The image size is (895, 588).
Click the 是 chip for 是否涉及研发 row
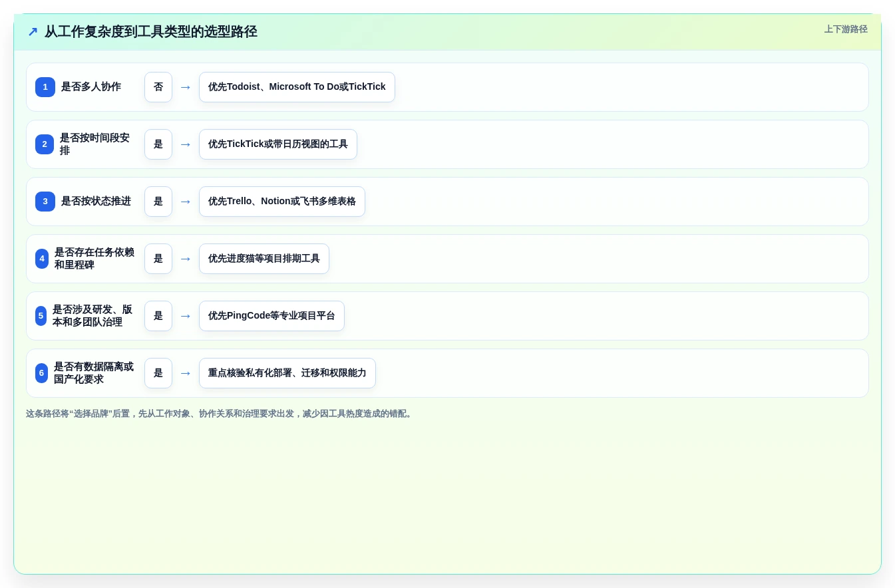coord(158,316)
